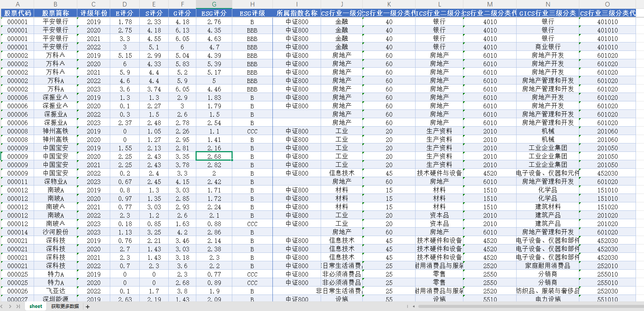Select column N header

[548, 4]
